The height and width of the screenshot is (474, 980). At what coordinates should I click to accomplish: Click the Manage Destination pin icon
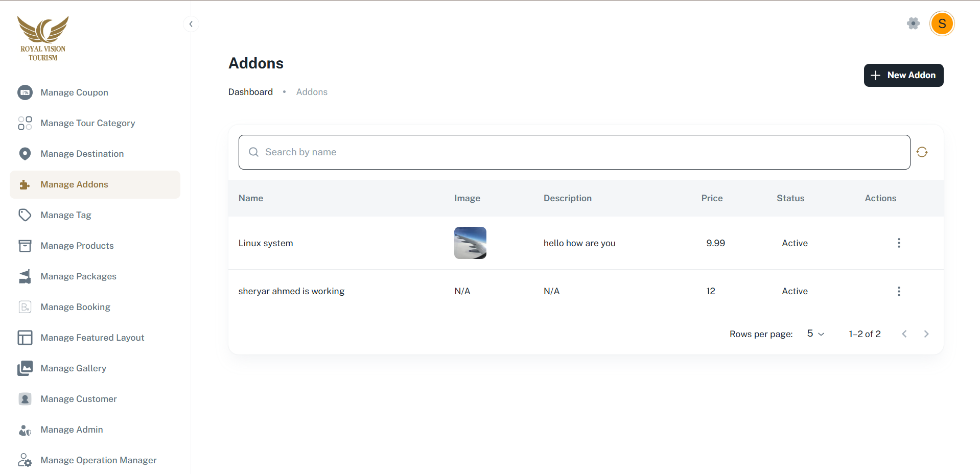pyautogui.click(x=25, y=154)
